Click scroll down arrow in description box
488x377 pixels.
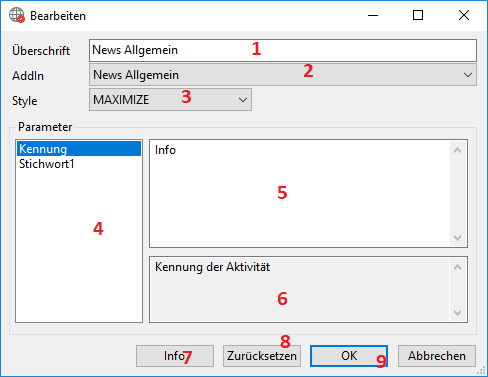pyautogui.click(x=458, y=312)
